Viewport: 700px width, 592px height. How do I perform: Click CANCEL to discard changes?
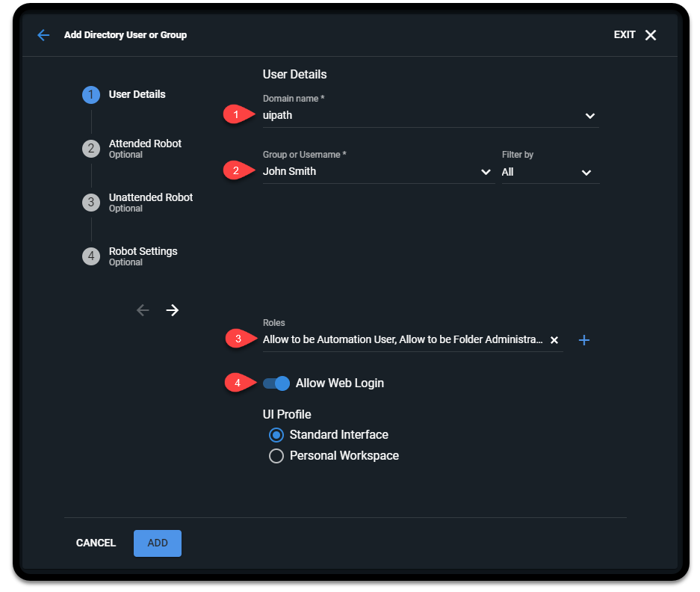95,543
